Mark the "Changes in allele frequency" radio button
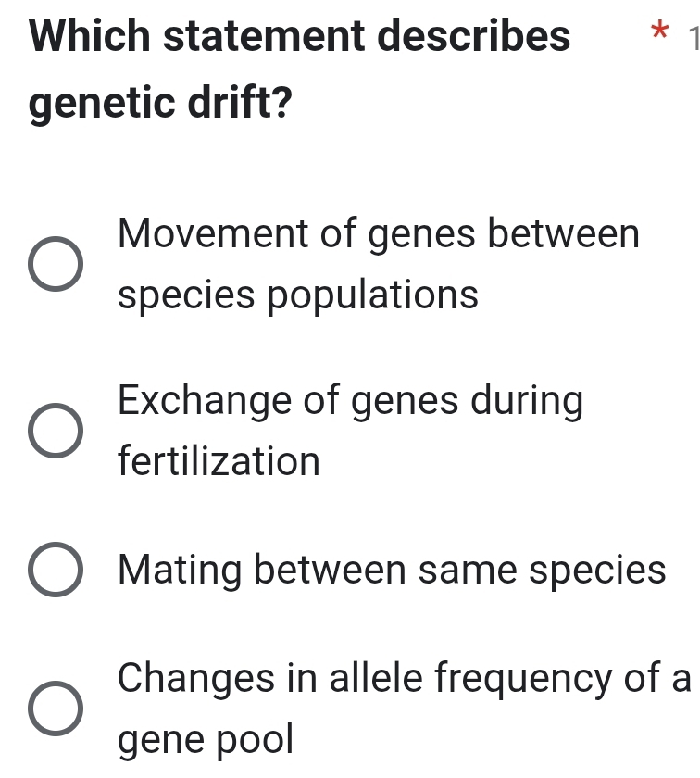 (x=55, y=709)
